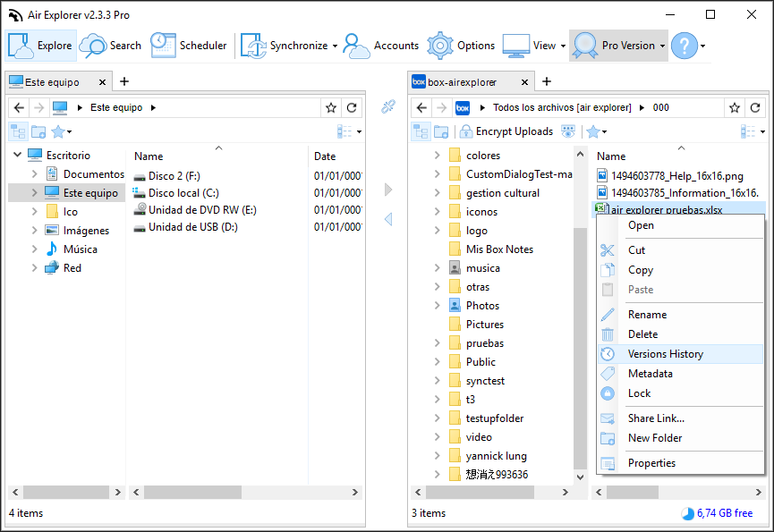The image size is (774, 532).
Task: Favorite the current Box folder star
Action: pyautogui.click(x=735, y=107)
